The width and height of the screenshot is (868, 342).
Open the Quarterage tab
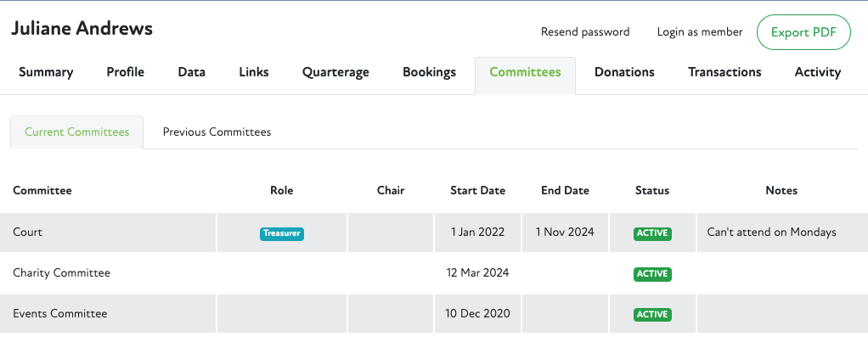[x=335, y=72]
